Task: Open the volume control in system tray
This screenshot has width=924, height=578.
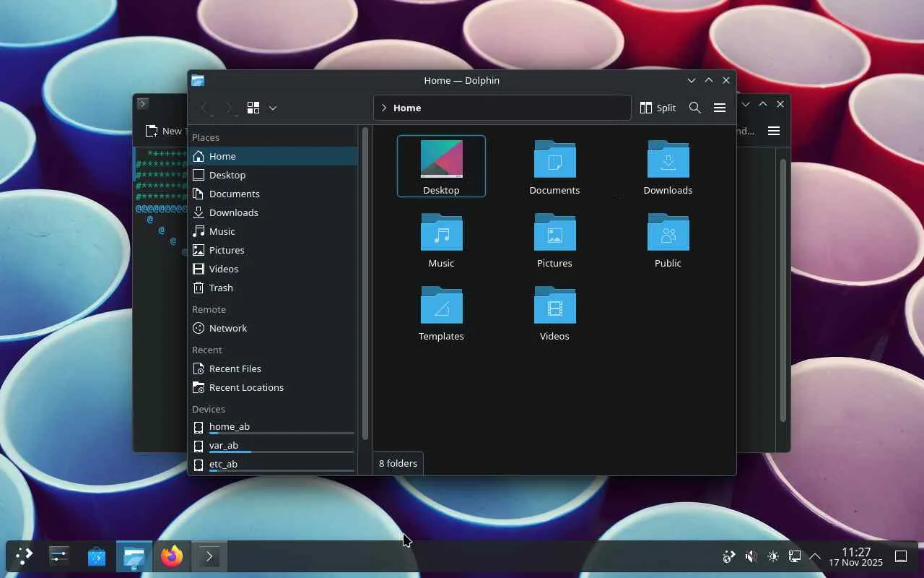Action: click(x=751, y=556)
